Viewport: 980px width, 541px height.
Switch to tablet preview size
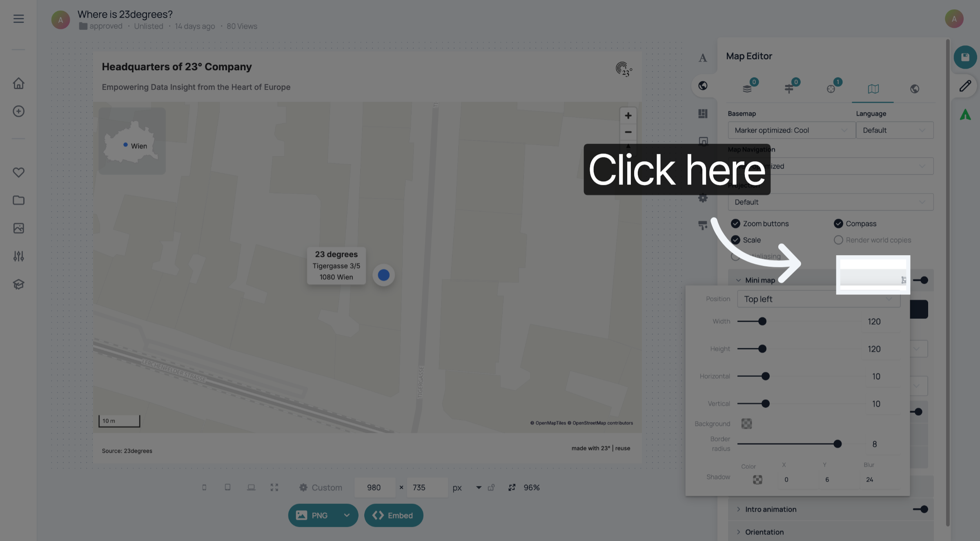tap(227, 488)
